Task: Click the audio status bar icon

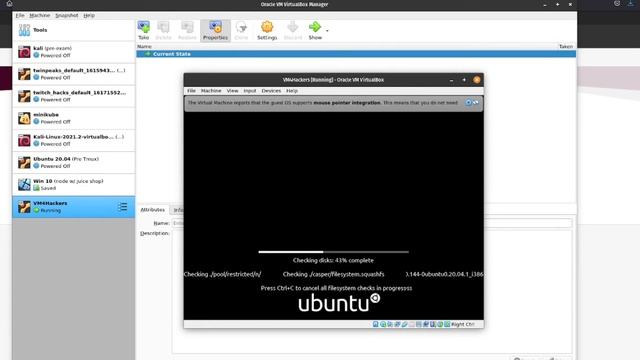Action: click(390, 324)
